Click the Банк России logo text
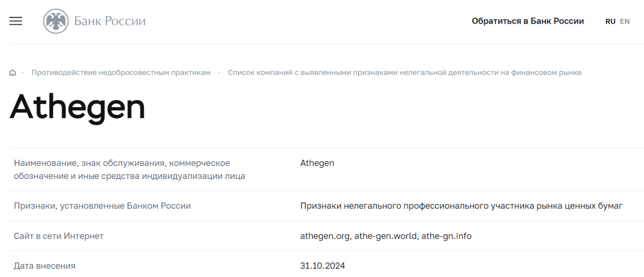The width and height of the screenshot is (644, 277). tap(110, 21)
